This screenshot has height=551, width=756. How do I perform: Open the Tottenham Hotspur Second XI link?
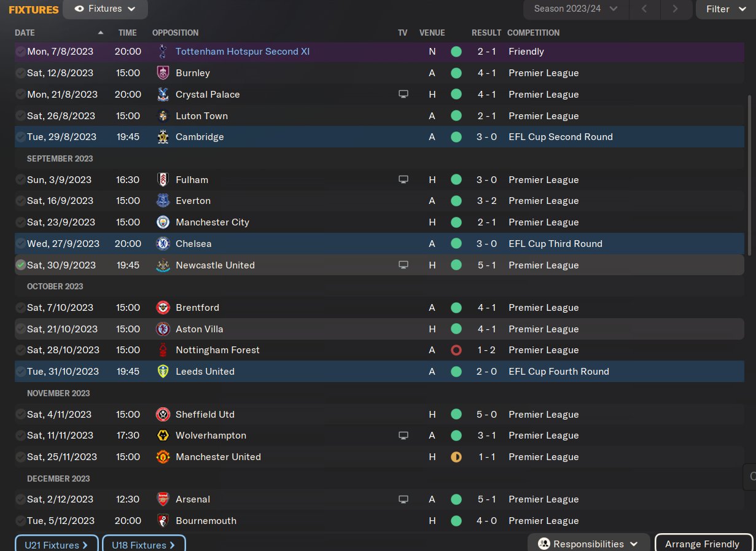click(x=243, y=52)
